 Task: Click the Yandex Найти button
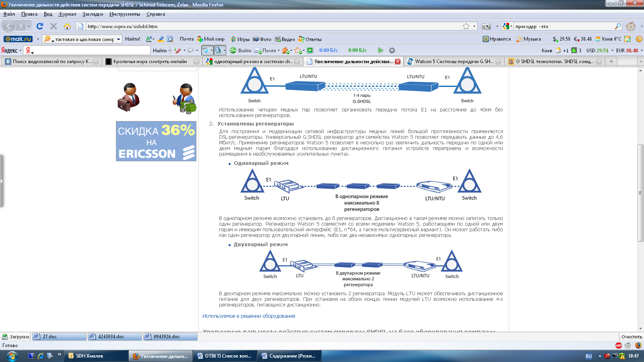point(159,50)
